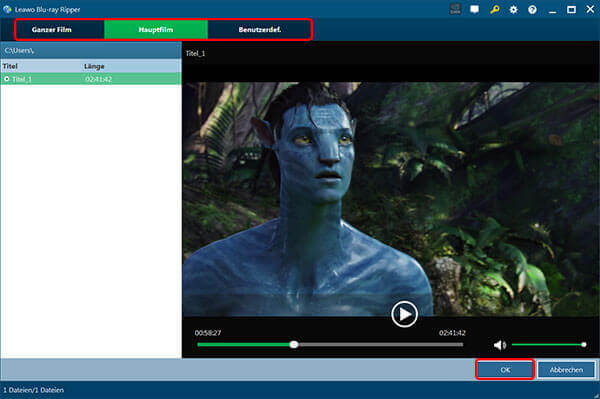Select the Hauptfilm tab
Screen dimensions: 600x399
(156, 29)
